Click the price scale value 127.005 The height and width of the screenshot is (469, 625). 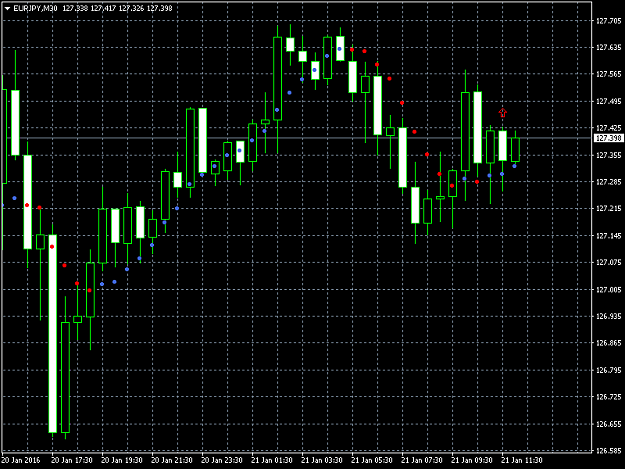click(x=608, y=290)
